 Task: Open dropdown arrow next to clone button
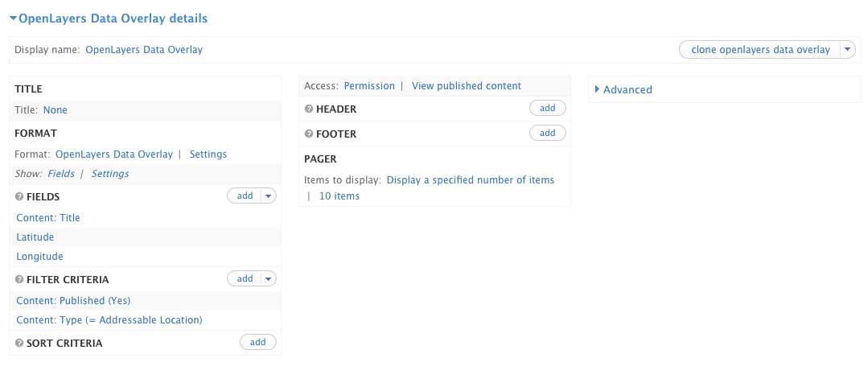pos(847,50)
